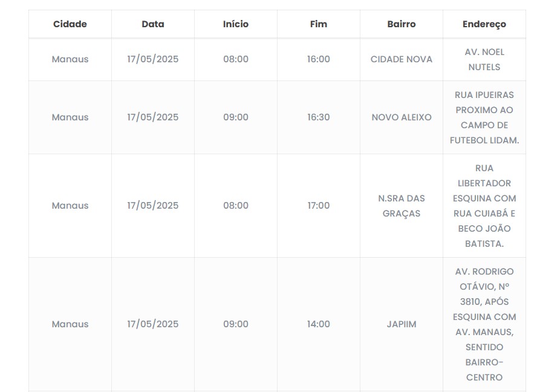
Task: Select the 14:00 end time cell
Action: (x=319, y=324)
